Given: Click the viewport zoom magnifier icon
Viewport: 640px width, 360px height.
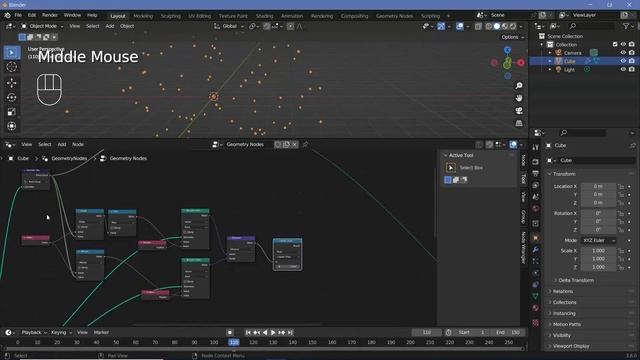Looking at the screenshot, I should (x=519, y=86).
